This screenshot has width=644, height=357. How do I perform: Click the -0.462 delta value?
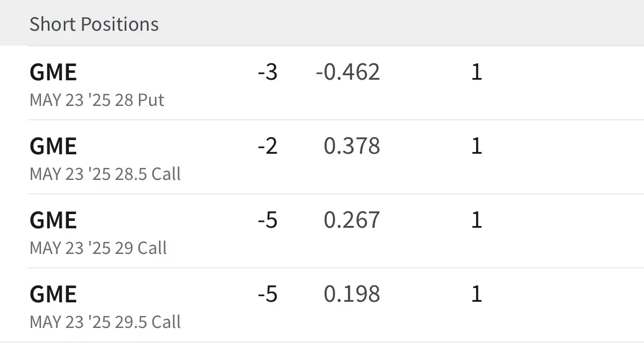coord(348,72)
